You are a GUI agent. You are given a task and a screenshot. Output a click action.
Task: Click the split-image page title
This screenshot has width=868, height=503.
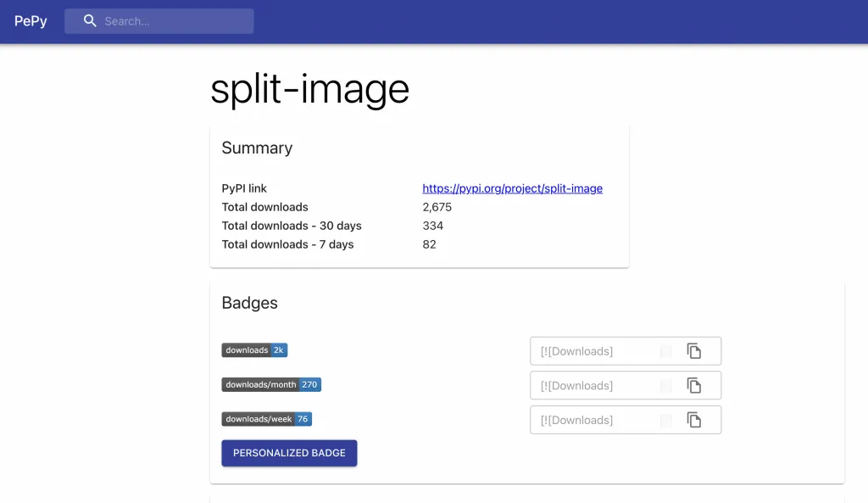[309, 88]
